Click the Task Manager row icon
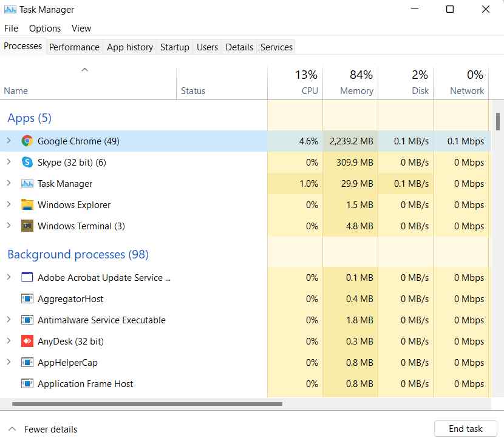The width and height of the screenshot is (504, 441). click(x=27, y=183)
